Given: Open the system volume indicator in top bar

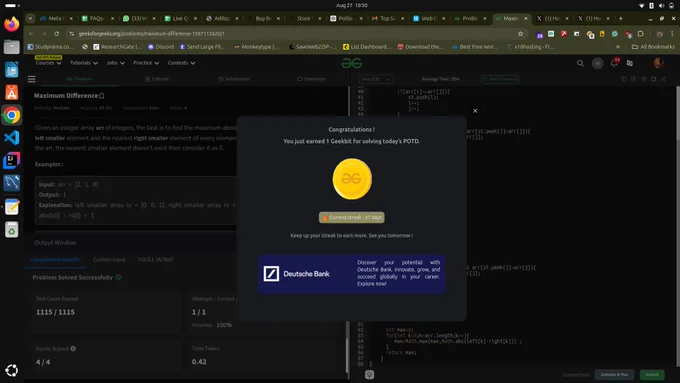Looking at the screenshot, I should pyautogui.click(x=661, y=5).
